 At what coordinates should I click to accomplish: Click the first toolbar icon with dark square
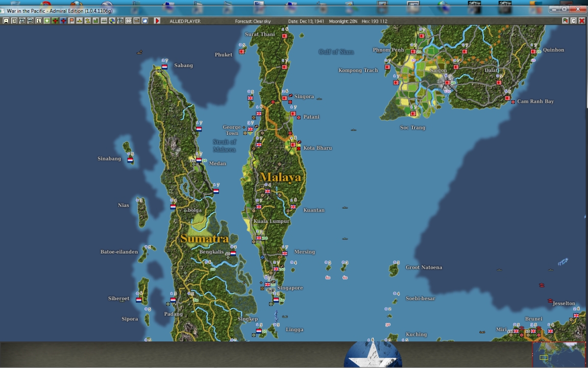[6, 21]
